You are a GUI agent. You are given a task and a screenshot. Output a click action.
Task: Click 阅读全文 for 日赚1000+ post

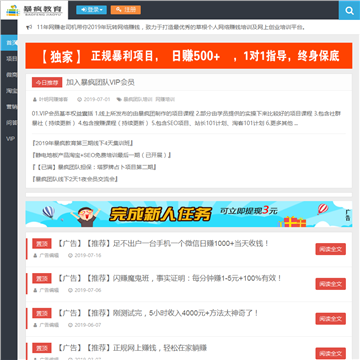331,249
